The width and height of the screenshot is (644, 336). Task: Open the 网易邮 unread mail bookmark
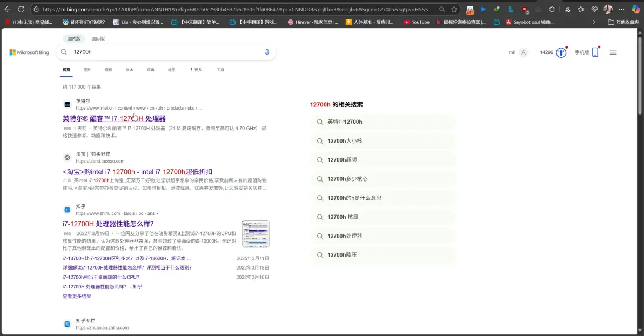[x=28, y=22]
